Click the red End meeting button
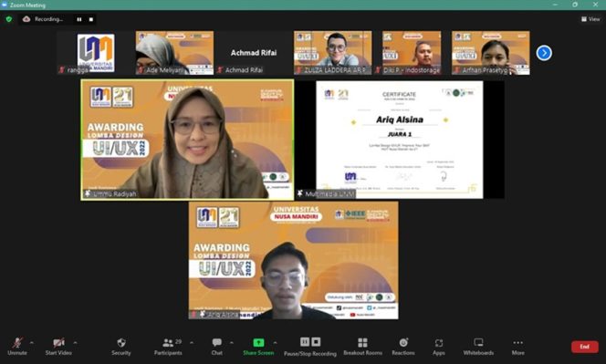Image resolution: width=606 pixels, height=364 pixels. (x=585, y=347)
